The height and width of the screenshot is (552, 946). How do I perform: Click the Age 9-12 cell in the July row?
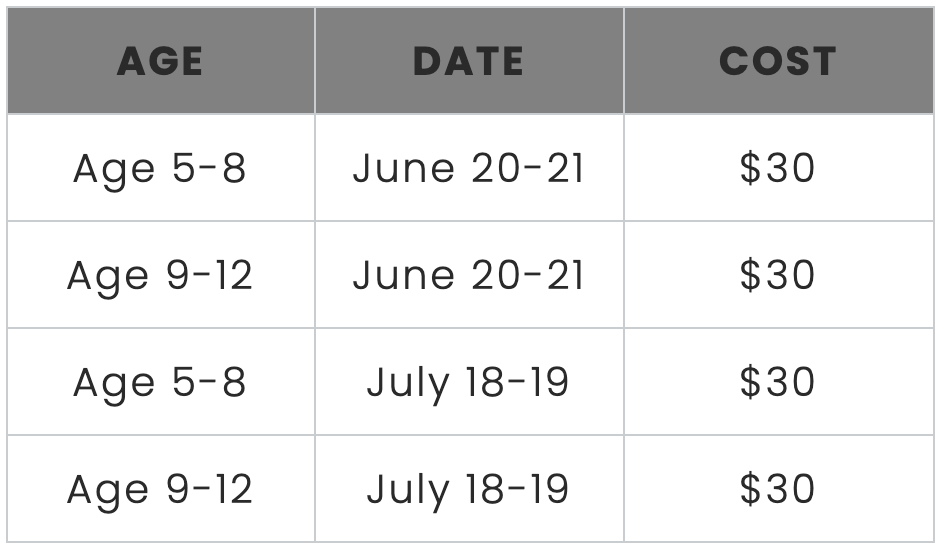point(160,489)
